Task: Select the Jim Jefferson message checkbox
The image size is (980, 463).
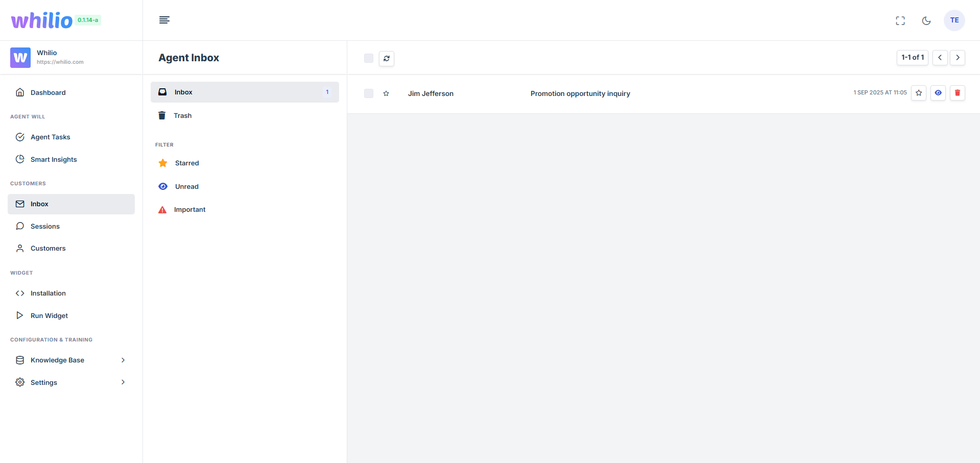Action: coord(369,93)
